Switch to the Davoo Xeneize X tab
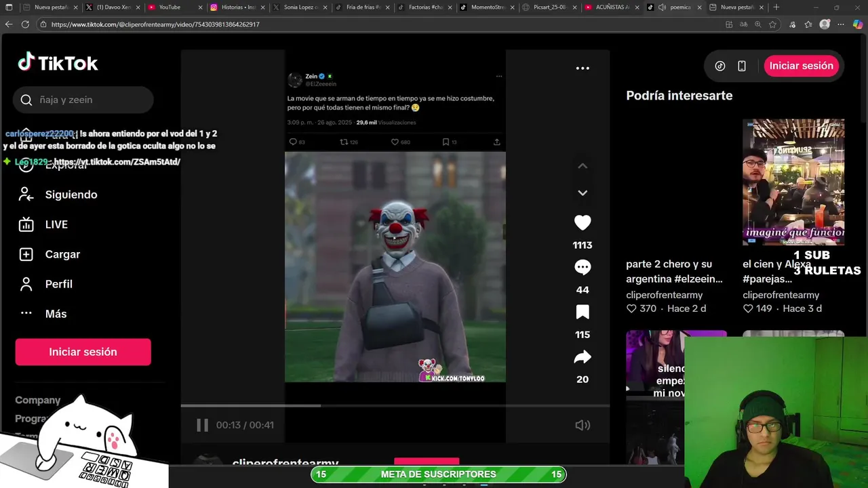This screenshot has height=488, width=868. 113,7
